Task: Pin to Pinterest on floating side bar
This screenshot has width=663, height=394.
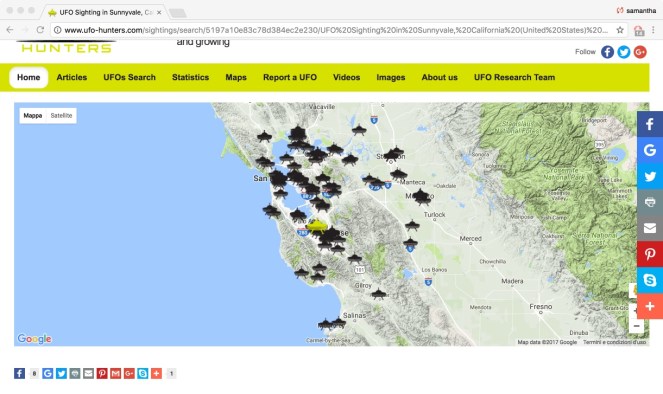Action: [x=650, y=254]
